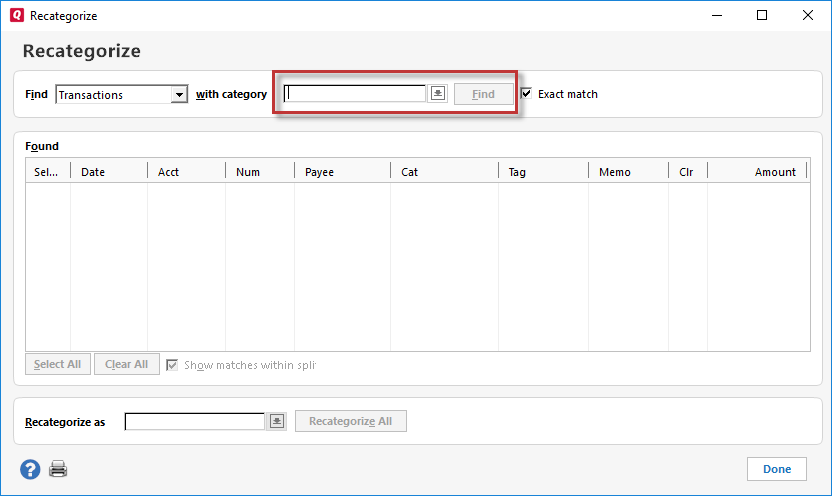The width and height of the screenshot is (832, 496).
Task: Click the Clear All button
Action: click(126, 365)
